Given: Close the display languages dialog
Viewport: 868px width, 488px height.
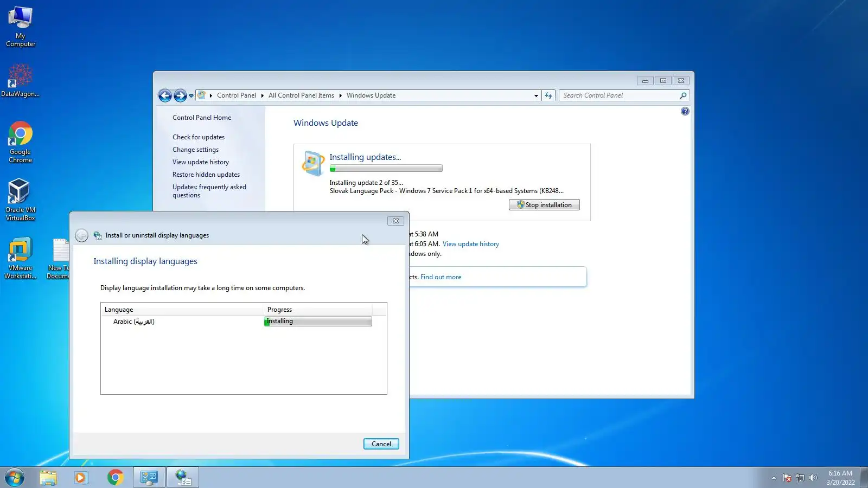Looking at the screenshot, I should [x=395, y=221].
